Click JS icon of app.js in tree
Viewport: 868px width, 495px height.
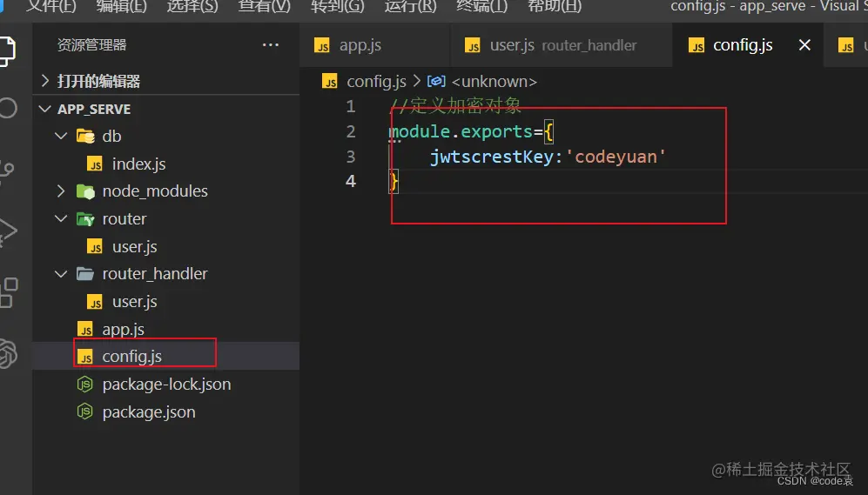pyautogui.click(x=85, y=330)
